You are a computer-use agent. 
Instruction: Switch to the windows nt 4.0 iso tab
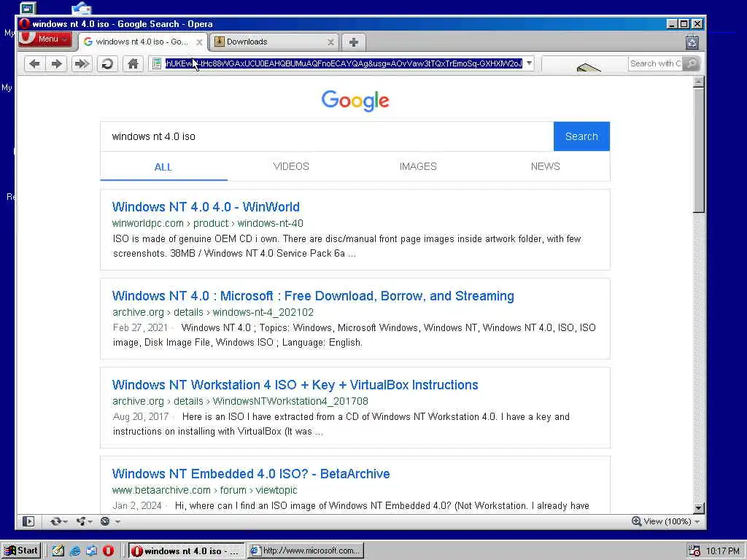(x=143, y=42)
